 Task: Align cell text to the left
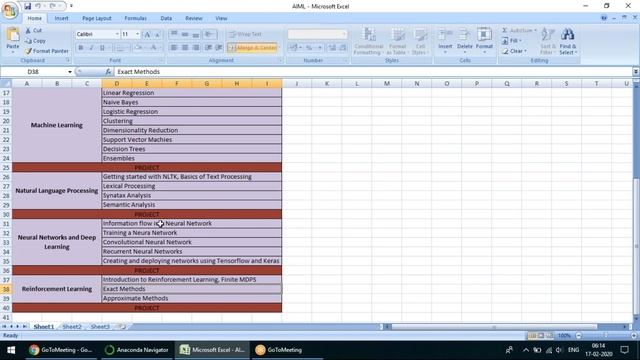point(174,48)
